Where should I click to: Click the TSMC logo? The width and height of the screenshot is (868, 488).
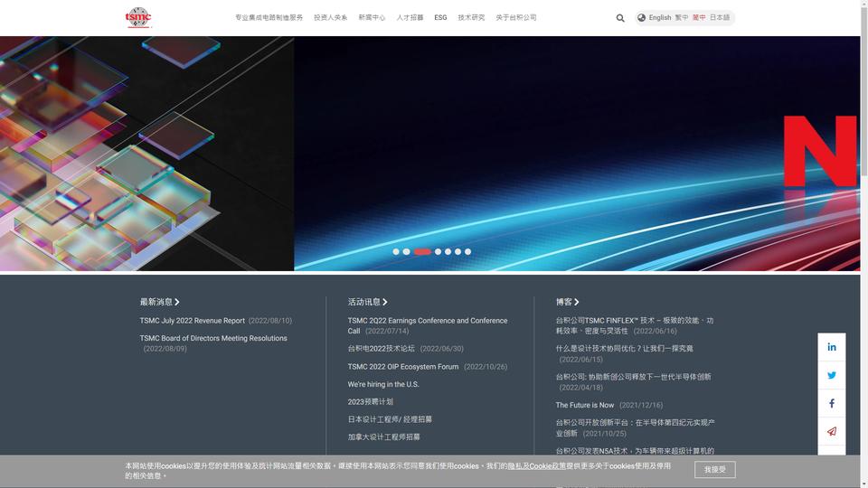pyautogui.click(x=137, y=17)
